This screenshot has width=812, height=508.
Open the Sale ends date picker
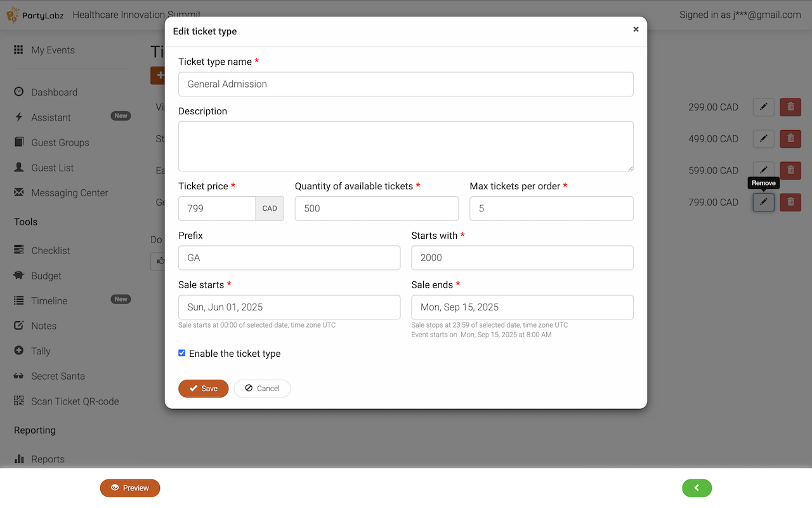point(522,307)
